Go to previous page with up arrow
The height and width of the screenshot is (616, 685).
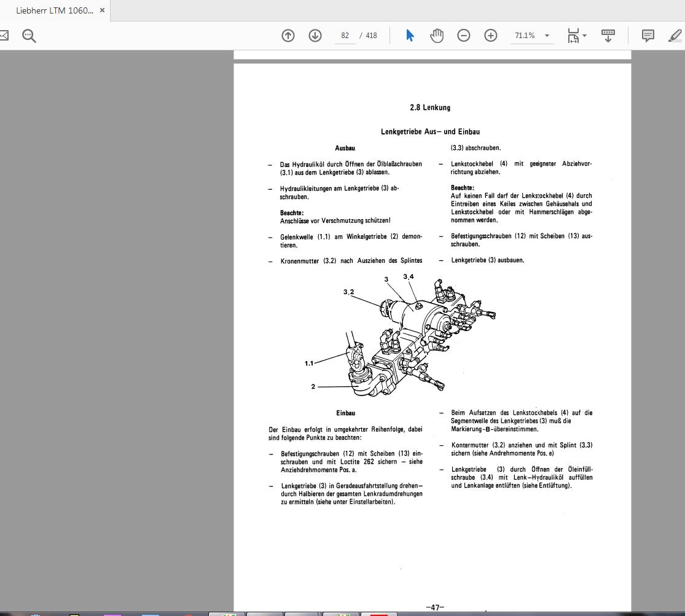pyautogui.click(x=288, y=36)
